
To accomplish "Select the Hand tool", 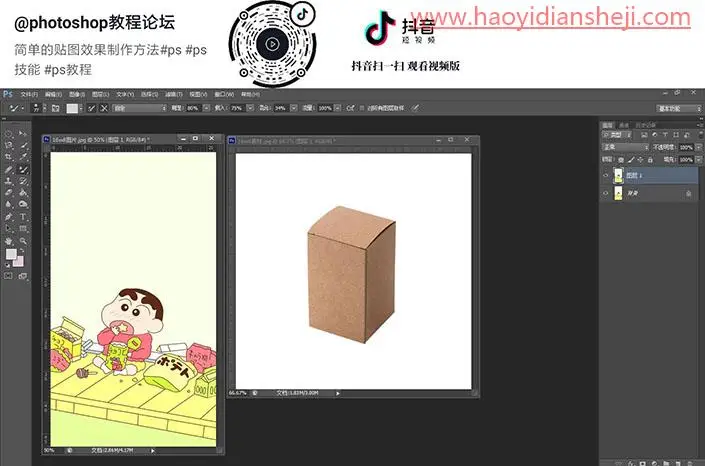I will pyautogui.click(x=8, y=241).
